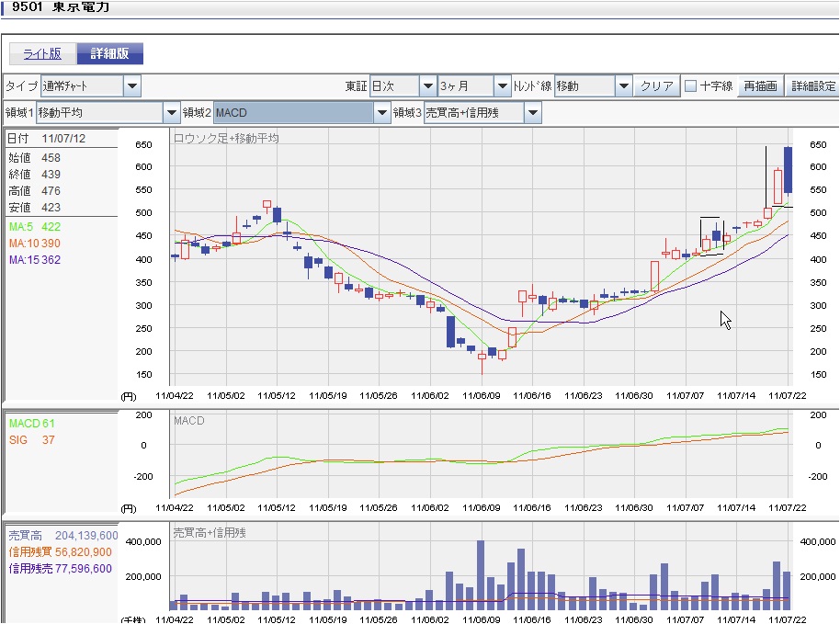Select the 詳細版 tab
The height and width of the screenshot is (624, 840).
109,53
